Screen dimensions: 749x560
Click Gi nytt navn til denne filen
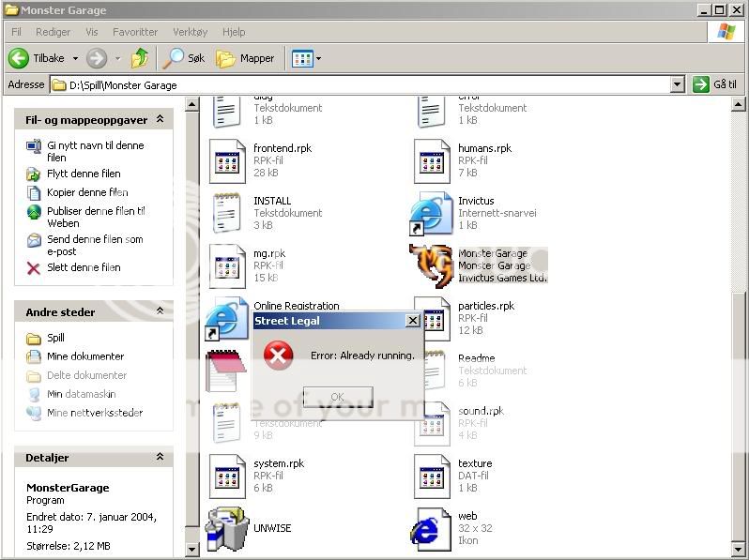95,151
